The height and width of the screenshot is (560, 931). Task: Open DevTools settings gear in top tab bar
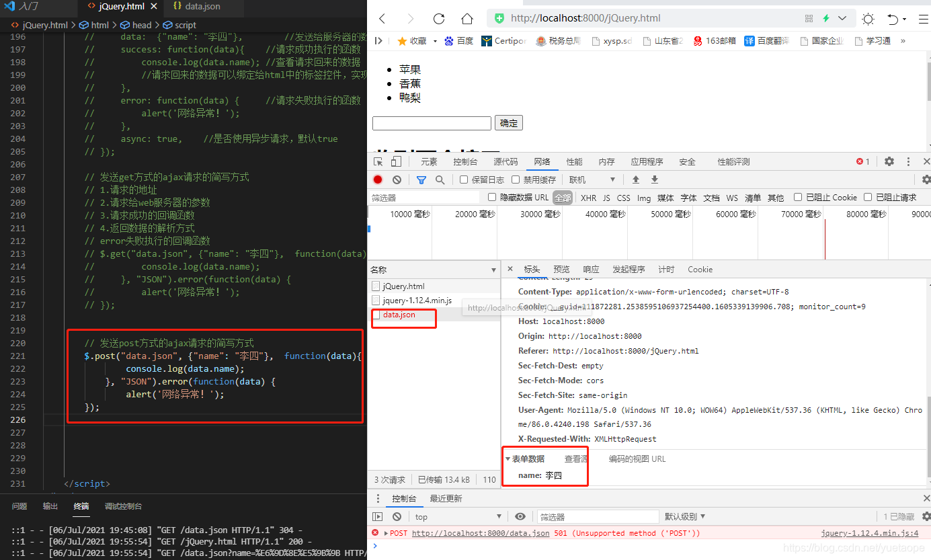(x=889, y=161)
